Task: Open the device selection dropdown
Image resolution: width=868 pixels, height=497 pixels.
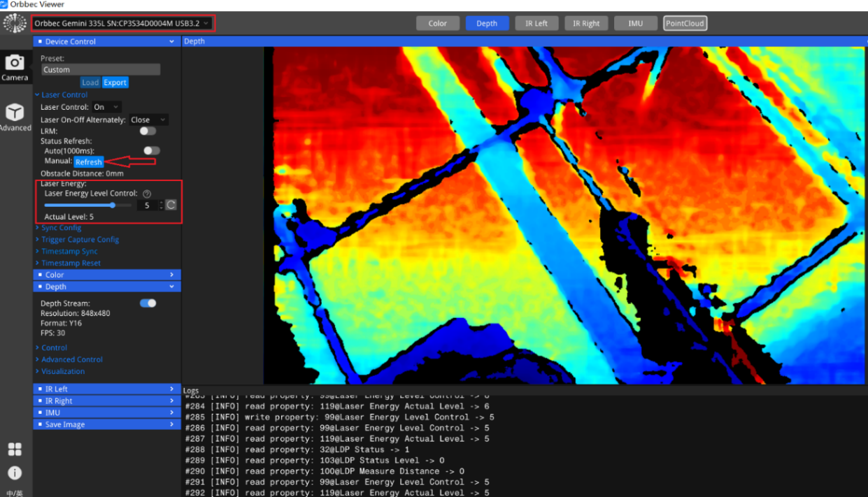Action: click(x=122, y=23)
